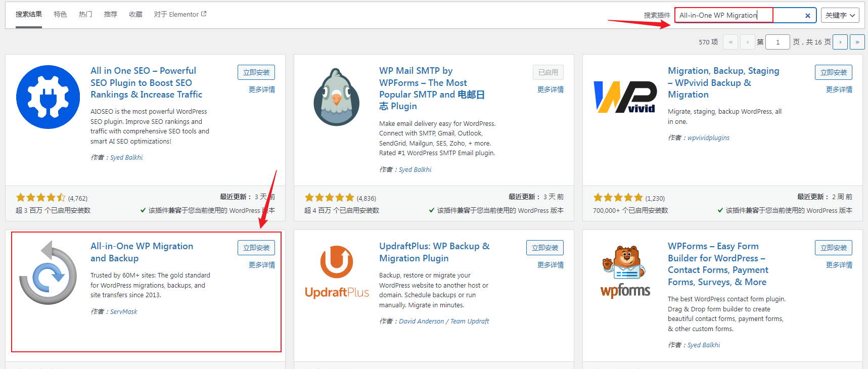This screenshot has width=868, height=369.
Task: Jump to last page of results
Action: (x=857, y=42)
